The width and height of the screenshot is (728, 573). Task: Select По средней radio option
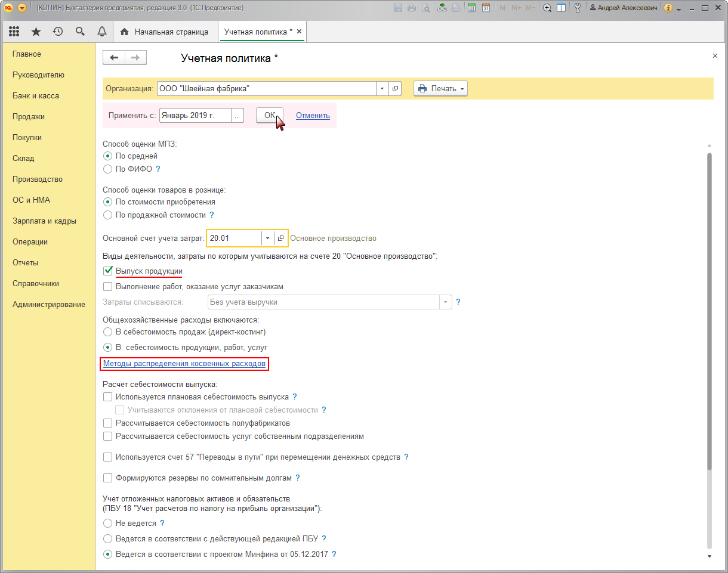[108, 156]
